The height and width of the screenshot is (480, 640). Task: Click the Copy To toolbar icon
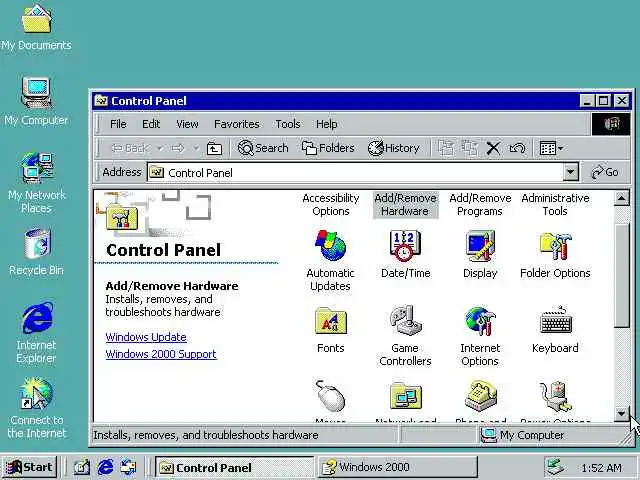point(470,148)
